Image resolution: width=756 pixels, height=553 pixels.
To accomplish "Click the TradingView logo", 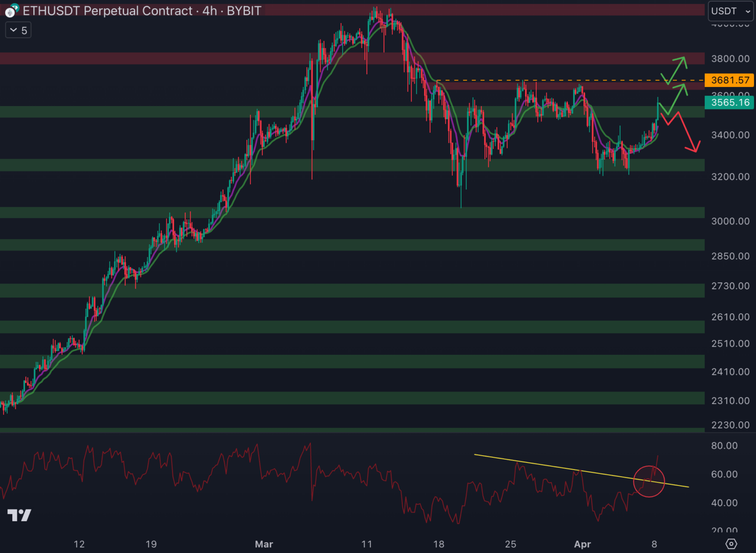I will click(x=19, y=515).
